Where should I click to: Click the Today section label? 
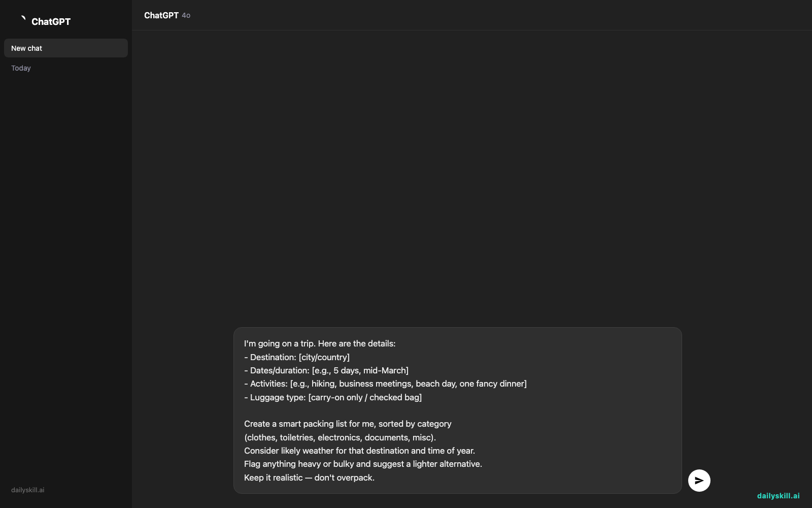21,68
